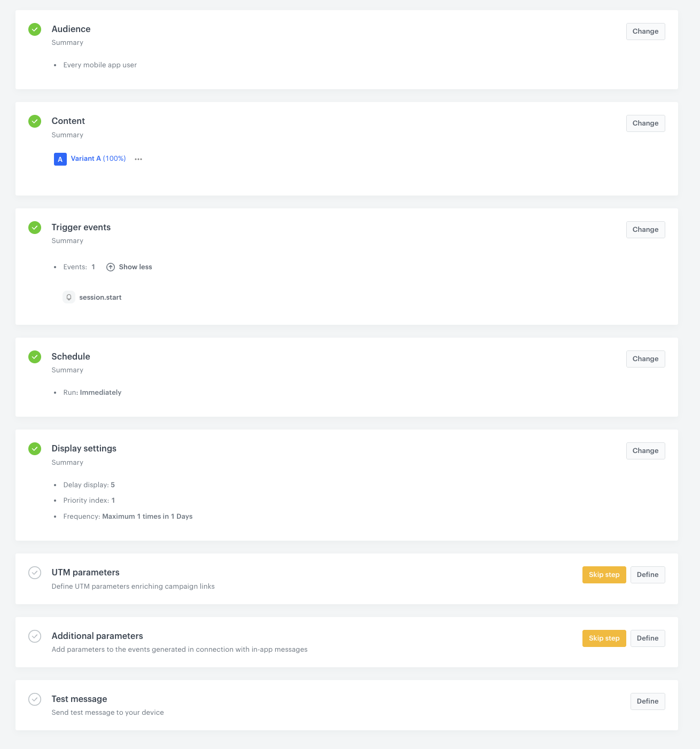Click the green check icon on Content section
The image size is (700, 749).
pyautogui.click(x=34, y=121)
